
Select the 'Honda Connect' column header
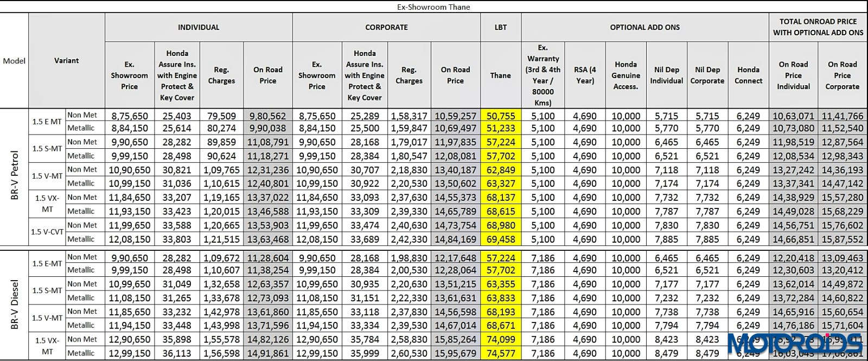[x=748, y=75]
